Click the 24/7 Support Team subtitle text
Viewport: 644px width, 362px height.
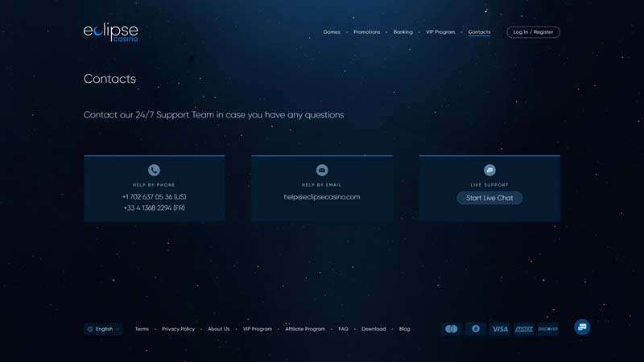click(213, 115)
